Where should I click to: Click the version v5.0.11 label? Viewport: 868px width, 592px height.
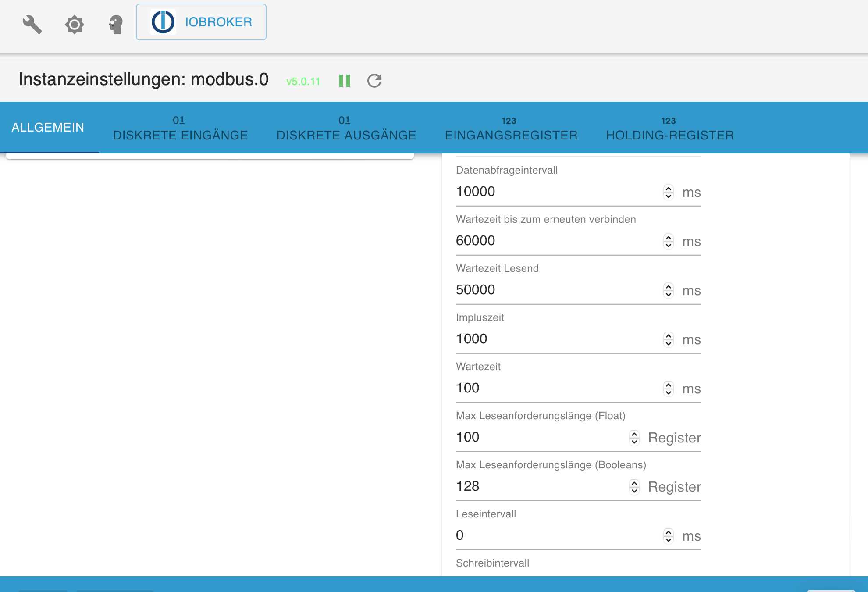pyautogui.click(x=303, y=82)
